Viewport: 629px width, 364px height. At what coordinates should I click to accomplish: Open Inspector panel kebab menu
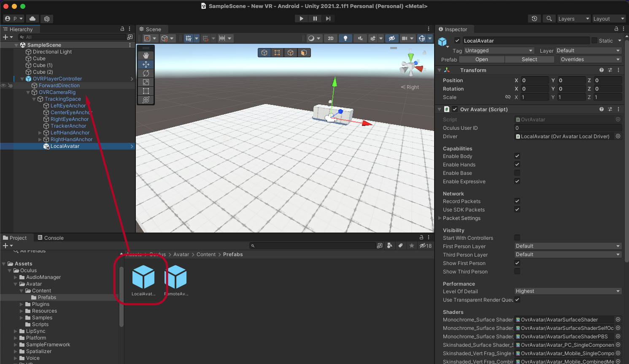tap(624, 29)
